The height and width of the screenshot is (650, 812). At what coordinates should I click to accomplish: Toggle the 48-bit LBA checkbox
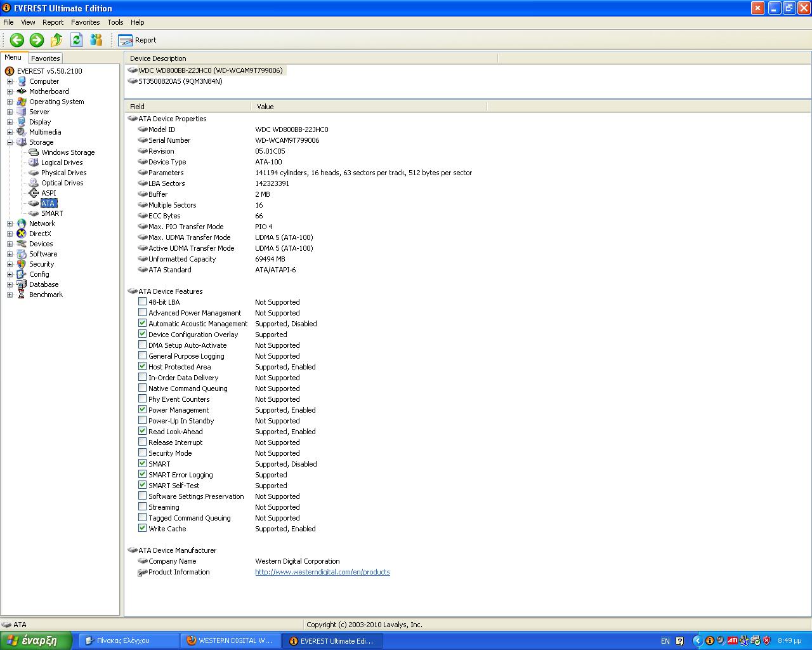143,302
